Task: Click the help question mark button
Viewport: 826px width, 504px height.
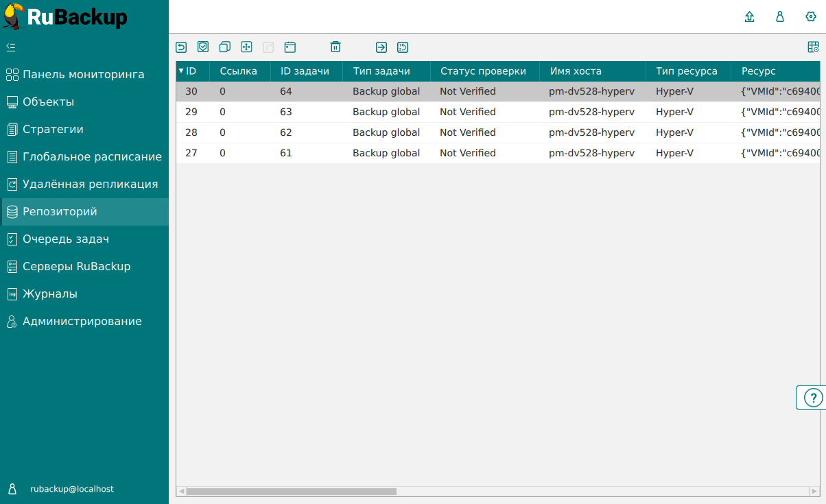Action: click(x=812, y=398)
